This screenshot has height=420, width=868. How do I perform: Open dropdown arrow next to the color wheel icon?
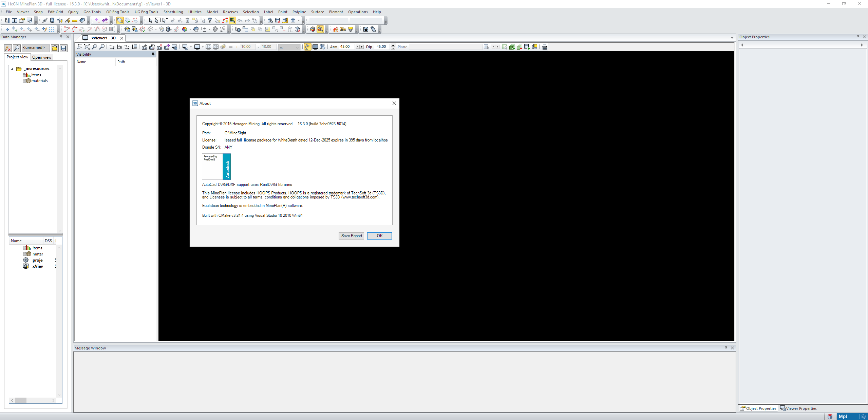pos(190,29)
